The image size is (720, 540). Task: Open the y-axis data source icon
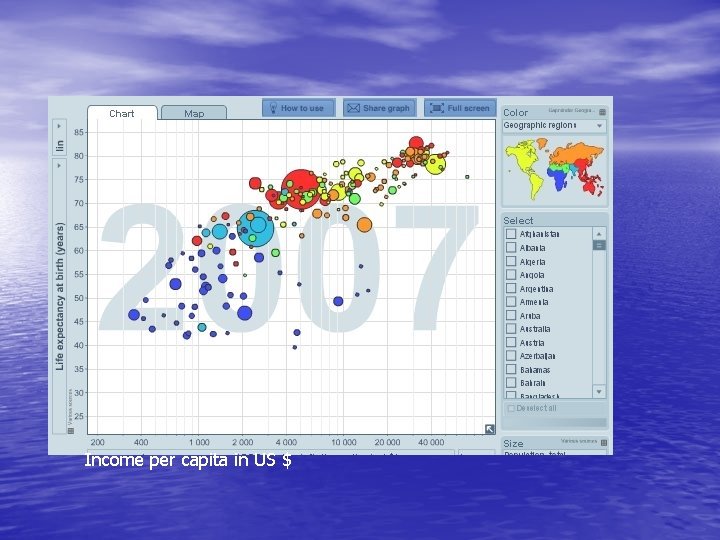(71, 431)
